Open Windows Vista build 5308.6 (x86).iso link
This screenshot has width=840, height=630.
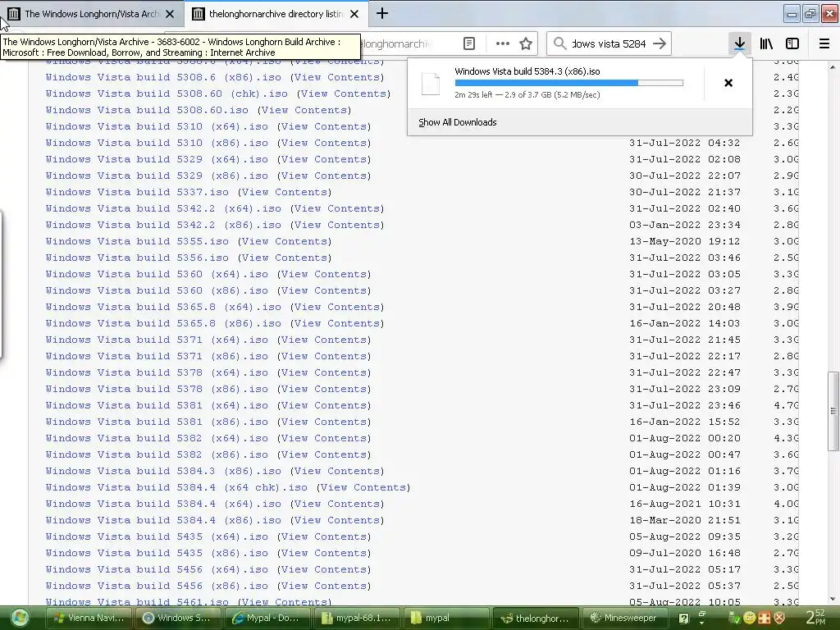pos(163,77)
